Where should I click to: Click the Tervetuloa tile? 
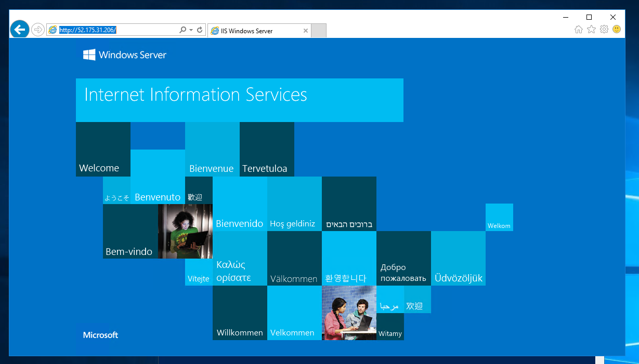[x=267, y=149]
